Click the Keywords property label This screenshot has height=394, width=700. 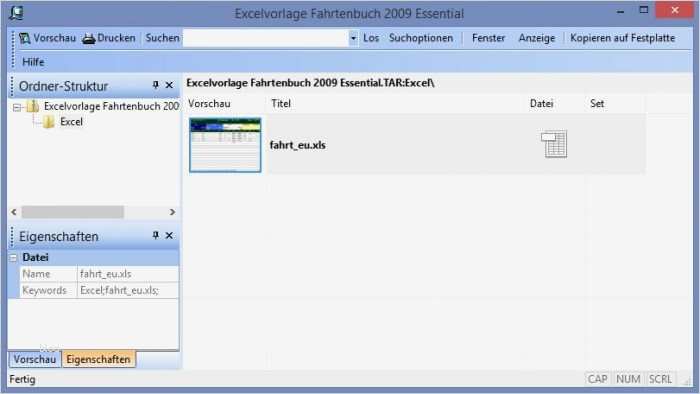point(44,290)
